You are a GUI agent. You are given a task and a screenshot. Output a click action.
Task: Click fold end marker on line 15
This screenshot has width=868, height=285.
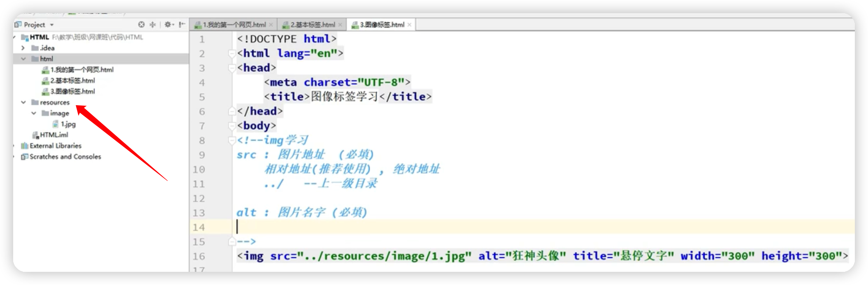pyautogui.click(x=232, y=242)
